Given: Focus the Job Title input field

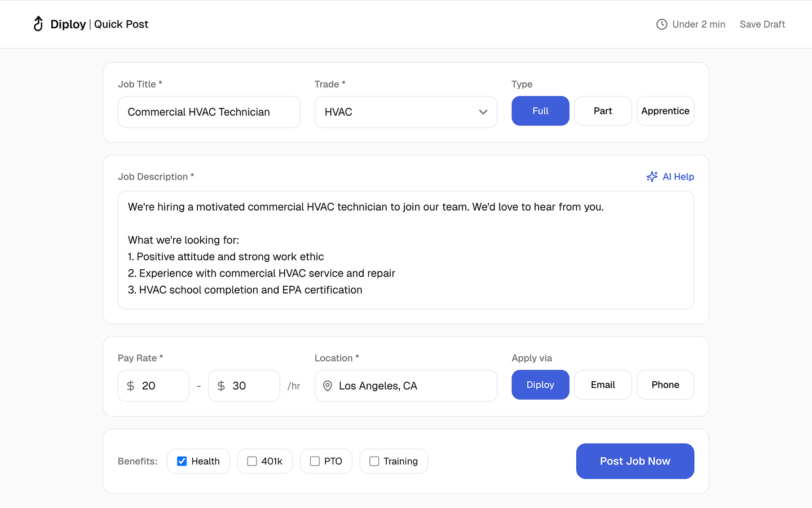Looking at the screenshot, I should click(x=209, y=112).
